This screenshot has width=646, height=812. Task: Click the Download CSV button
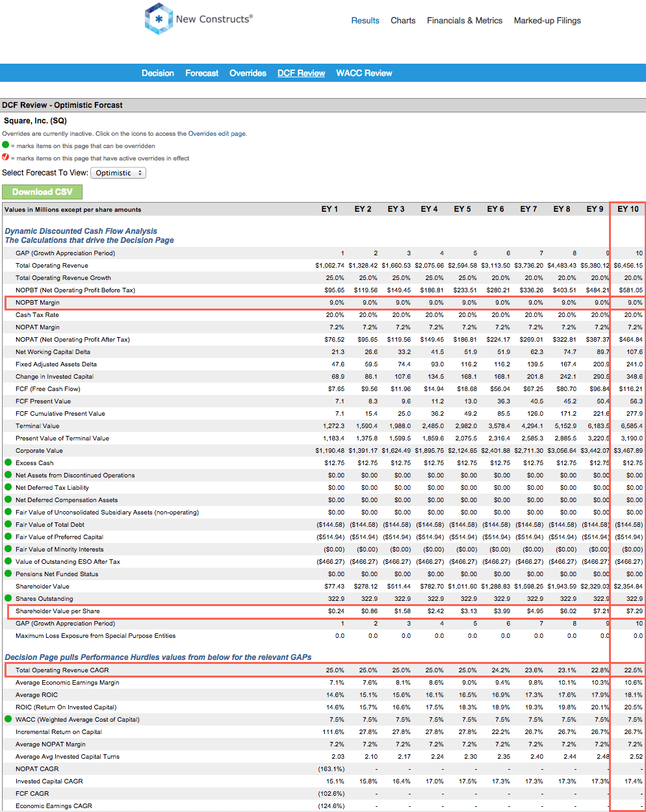42,192
